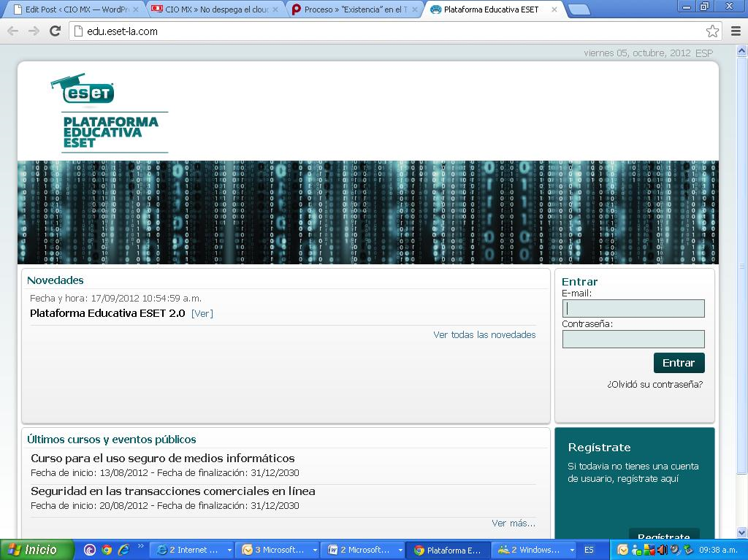748x560 pixels.
Task: Expand the Internet Explorer taskbar group arrow
Action: point(229,550)
